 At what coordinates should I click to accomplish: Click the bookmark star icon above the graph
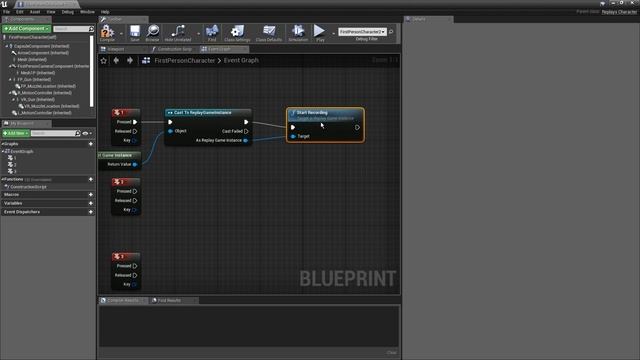(104, 60)
